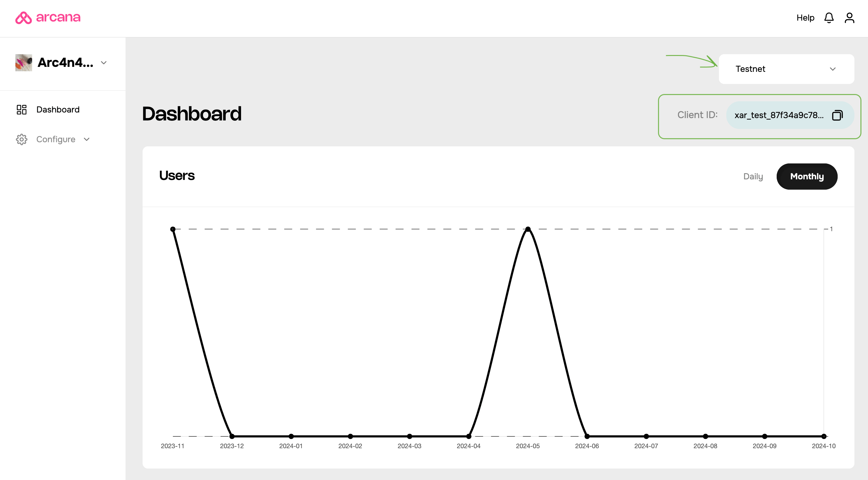The width and height of the screenshot is (868, 480).
Task: Click the Arcana logo
Action: [48, 17]
